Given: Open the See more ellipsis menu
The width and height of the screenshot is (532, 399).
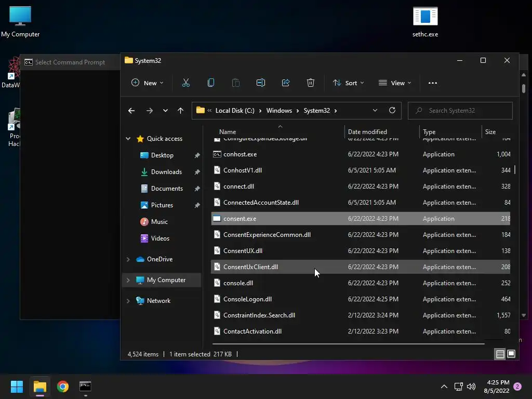Looking at the screenshot, I should [433, 83].
